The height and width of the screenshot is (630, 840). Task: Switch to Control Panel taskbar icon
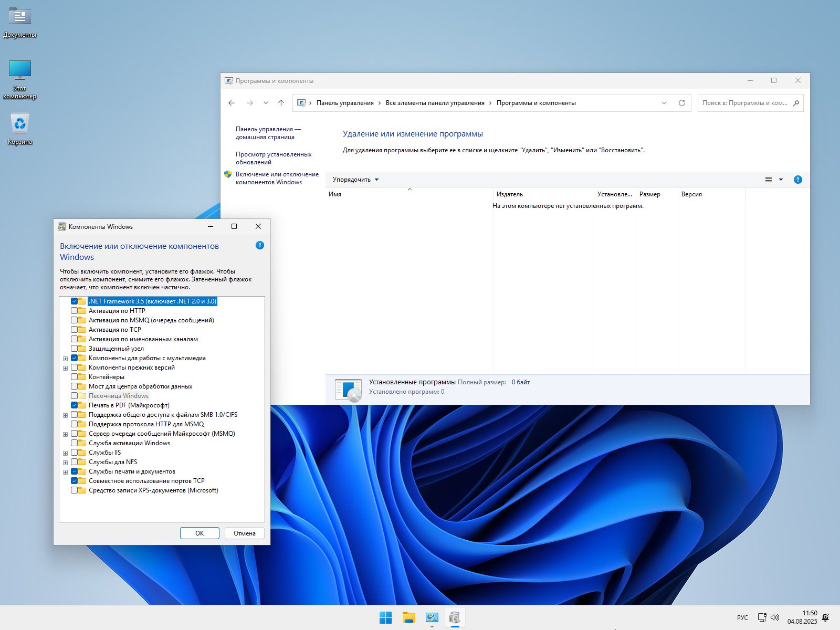[x=432, y=618]
